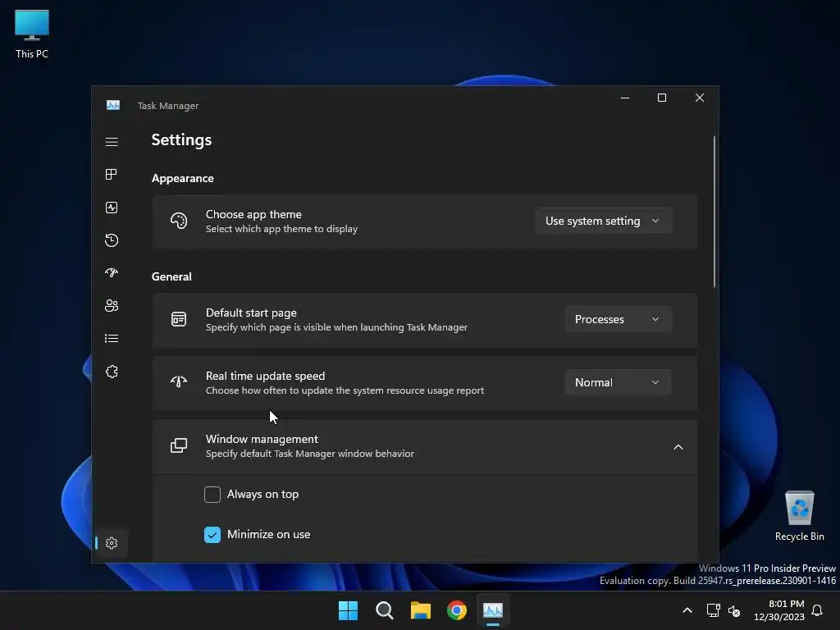Image resolution: width=840 pixels, height=630 pixels.
Task: Open the Services page icon
Action: (112, 372)
